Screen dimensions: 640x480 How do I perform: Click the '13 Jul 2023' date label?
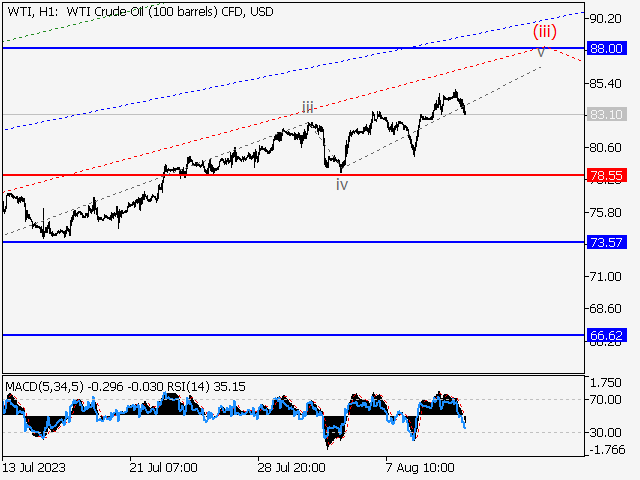pos(34,467)
